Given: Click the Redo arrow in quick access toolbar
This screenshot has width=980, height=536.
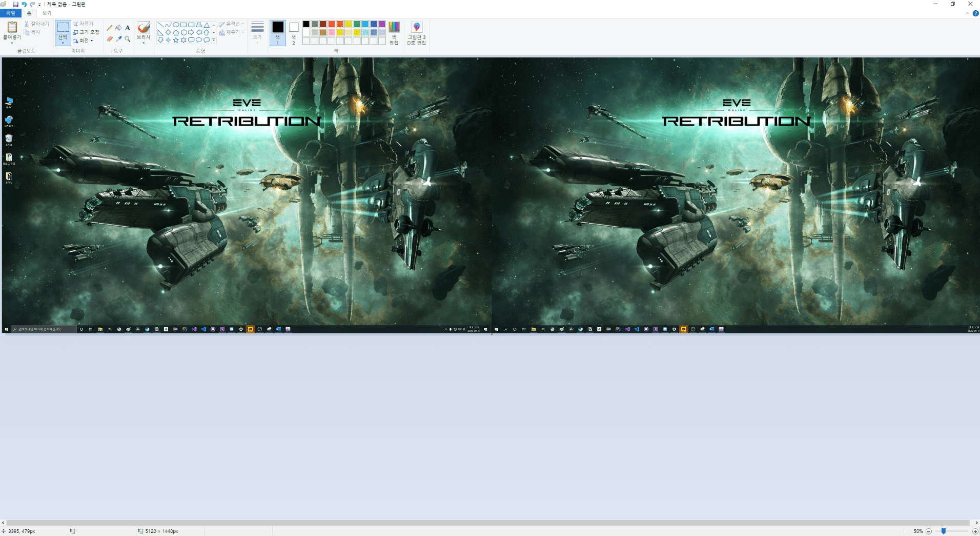Looking at the screenshot, I should [32, 4].
